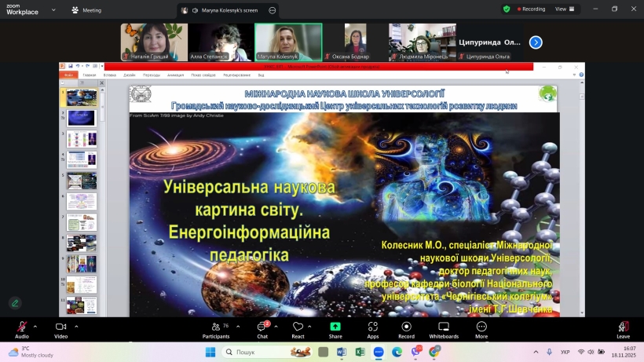The height and width of the screenshot is (362, 644).
Task: Click the green encryption shield icon
Action: tap(507, 9)
